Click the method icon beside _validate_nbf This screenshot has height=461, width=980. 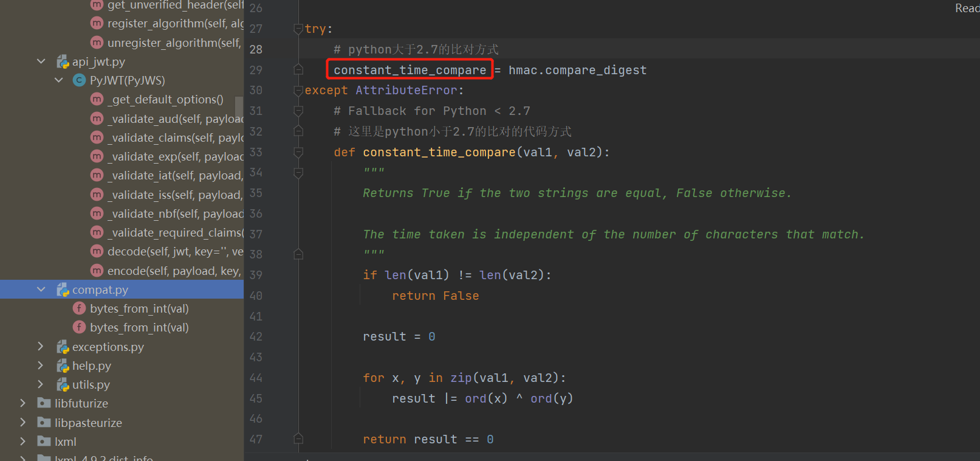(x=97, y=213)
